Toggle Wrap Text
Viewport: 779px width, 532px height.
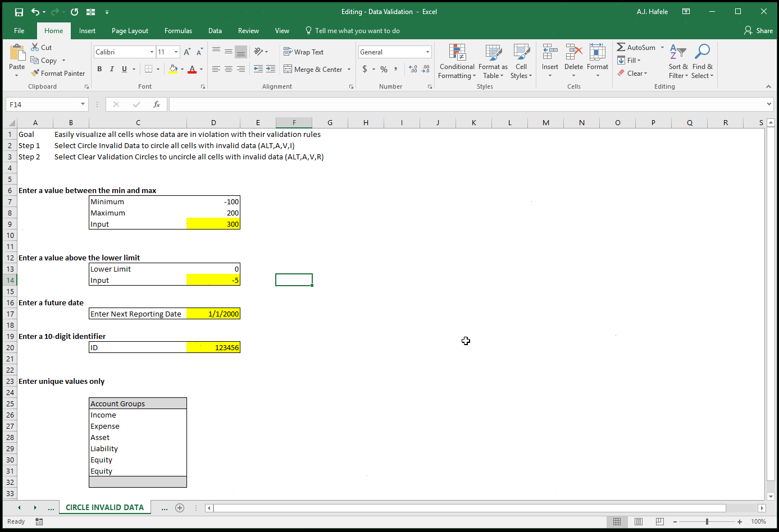[303, 52]
